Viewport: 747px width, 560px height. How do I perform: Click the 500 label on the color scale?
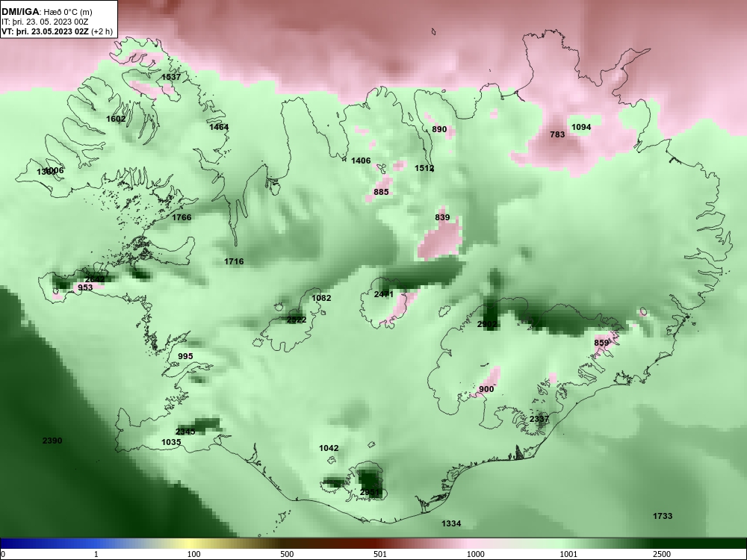[287, 554]
